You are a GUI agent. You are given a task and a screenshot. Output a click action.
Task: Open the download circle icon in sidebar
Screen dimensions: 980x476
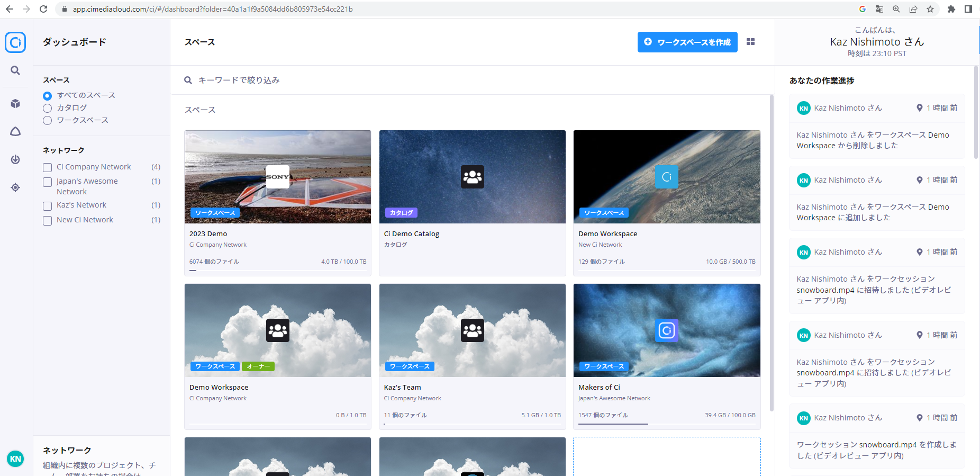pyautogui.click(x=15, y=159)
